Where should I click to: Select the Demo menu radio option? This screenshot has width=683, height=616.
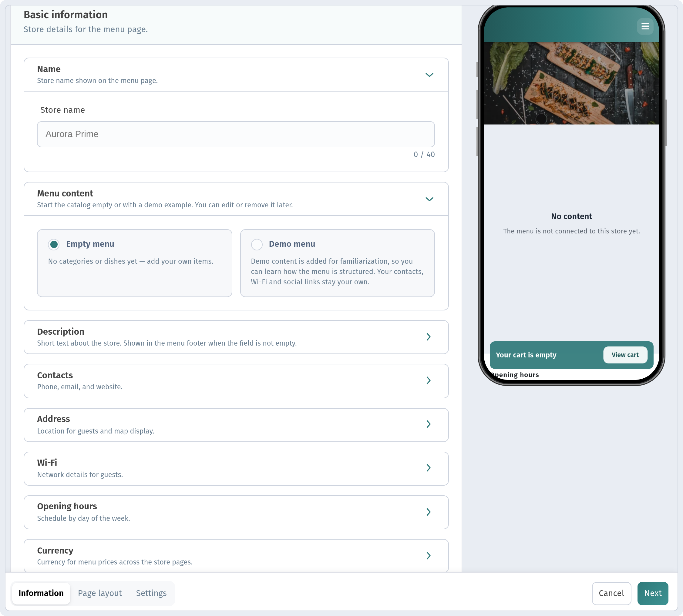tap(257, 244)
